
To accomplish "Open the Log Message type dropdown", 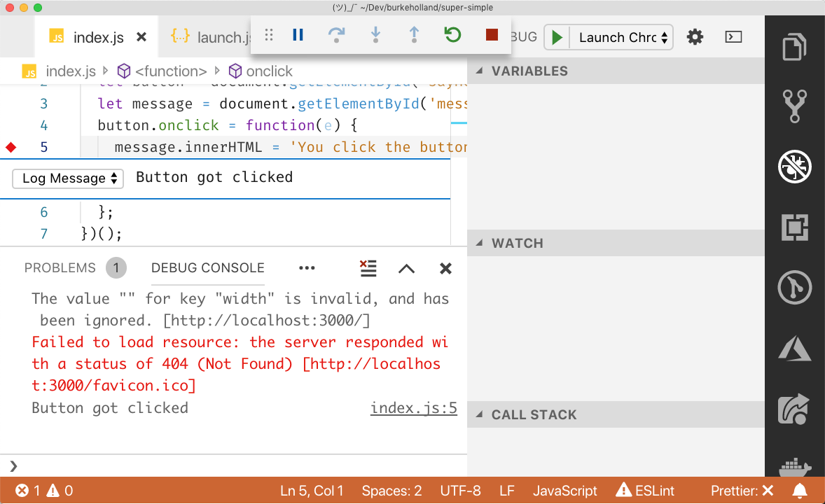I will click(68, 178).
